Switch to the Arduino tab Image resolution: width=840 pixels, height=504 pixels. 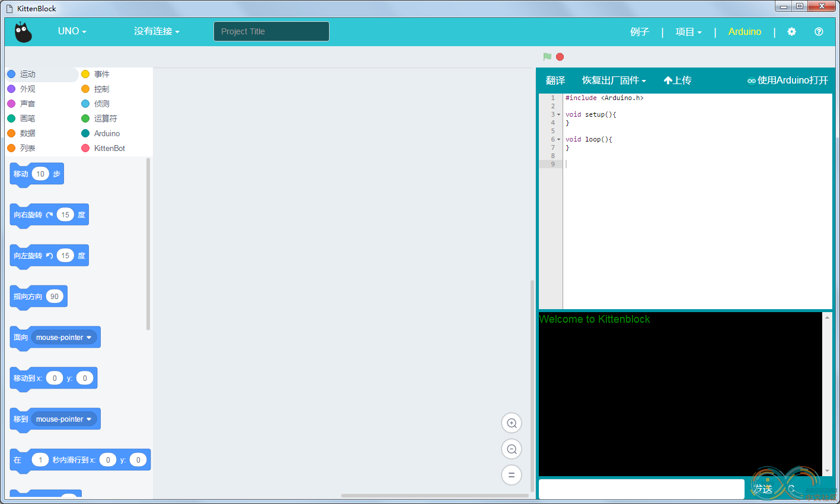[745, 32]
